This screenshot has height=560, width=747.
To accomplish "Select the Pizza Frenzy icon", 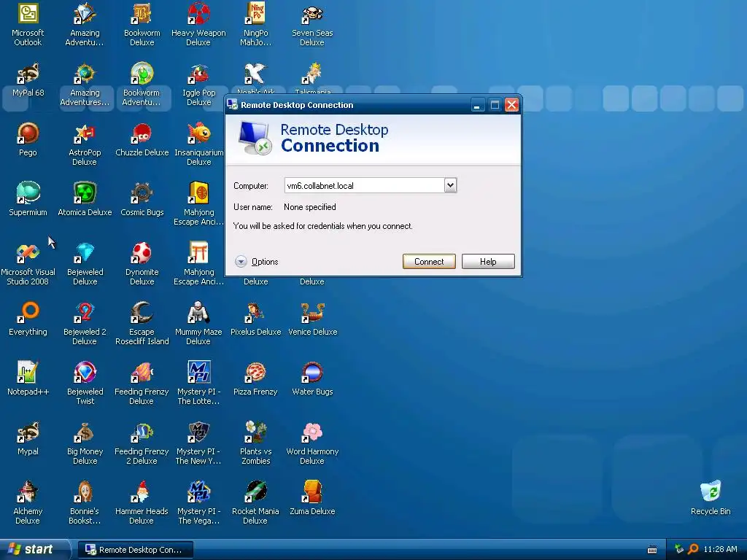I will click(256, 379).
